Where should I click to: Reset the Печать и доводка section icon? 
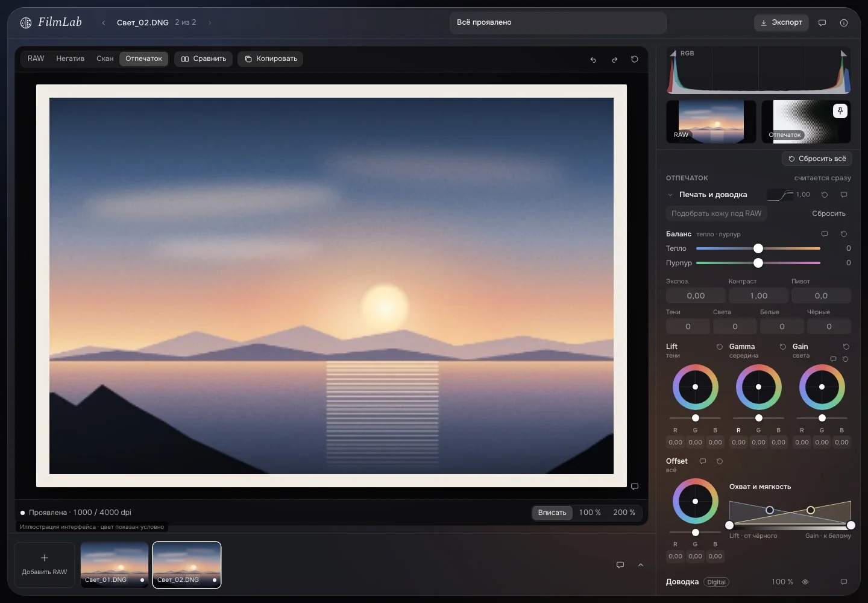pyautogui.click(x=825, y=194)
